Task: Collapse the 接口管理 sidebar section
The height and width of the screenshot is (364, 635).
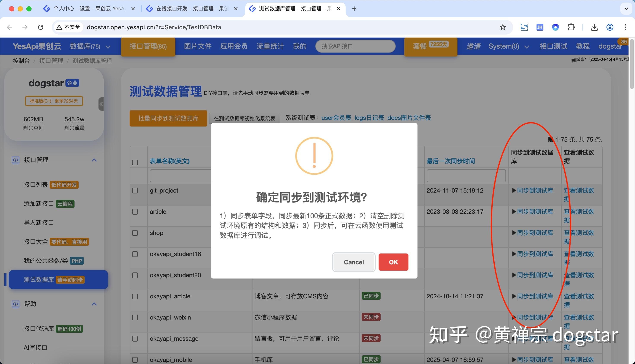Action: click(94, 160)
